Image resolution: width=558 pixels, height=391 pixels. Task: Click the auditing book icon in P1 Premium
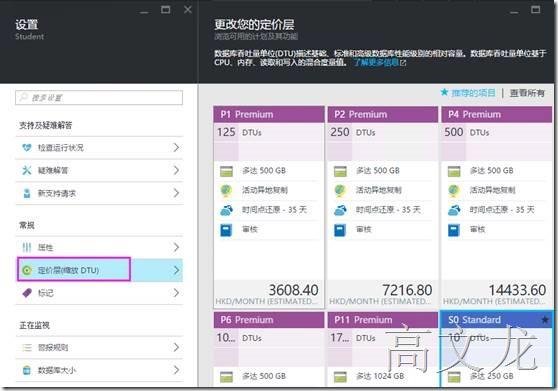pyautogui.click(x=226, y=230)
